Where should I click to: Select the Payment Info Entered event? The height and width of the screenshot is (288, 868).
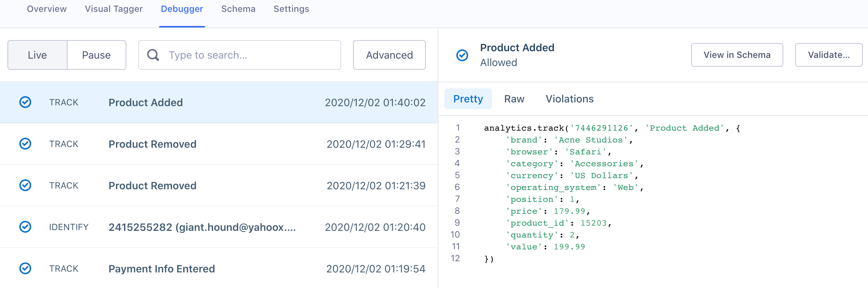click(x=162, y=268)
